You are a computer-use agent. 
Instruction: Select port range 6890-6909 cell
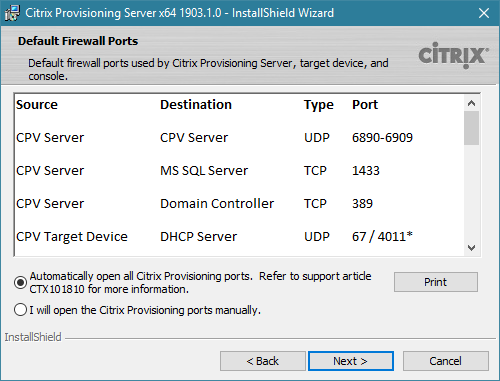(x=382, y=137)
